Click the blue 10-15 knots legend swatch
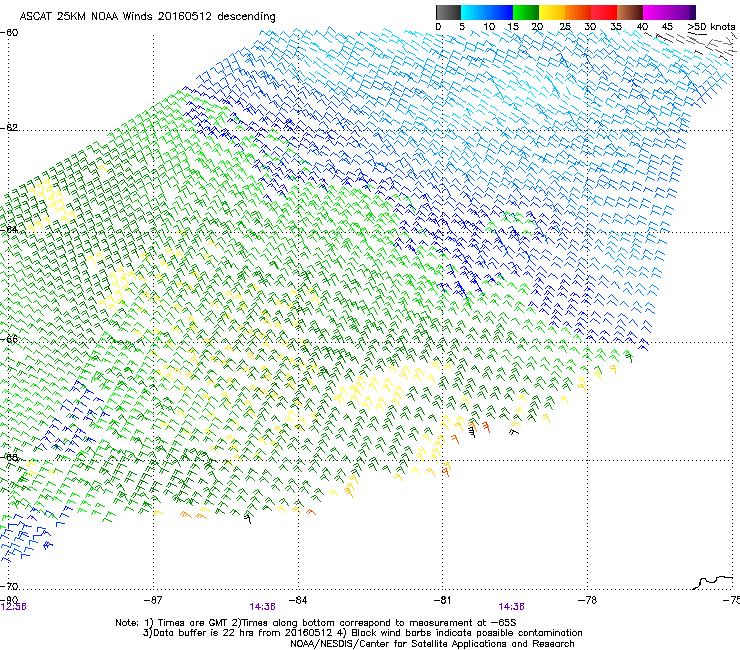Image resolution: width=740 pixels, height=650 pixels. [x=500, y=12]
